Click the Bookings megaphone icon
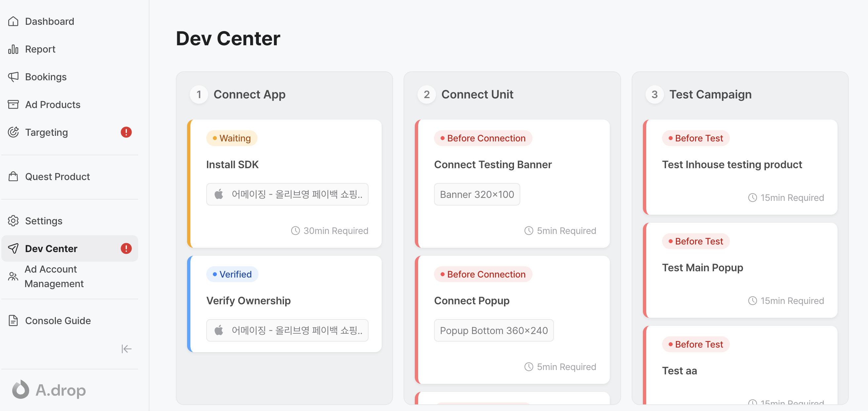 (x=13, y=77)
